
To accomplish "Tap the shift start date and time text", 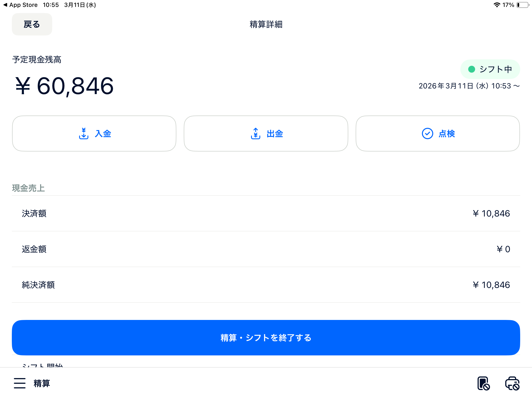I will pyautogui.click(x=469, y=86).
